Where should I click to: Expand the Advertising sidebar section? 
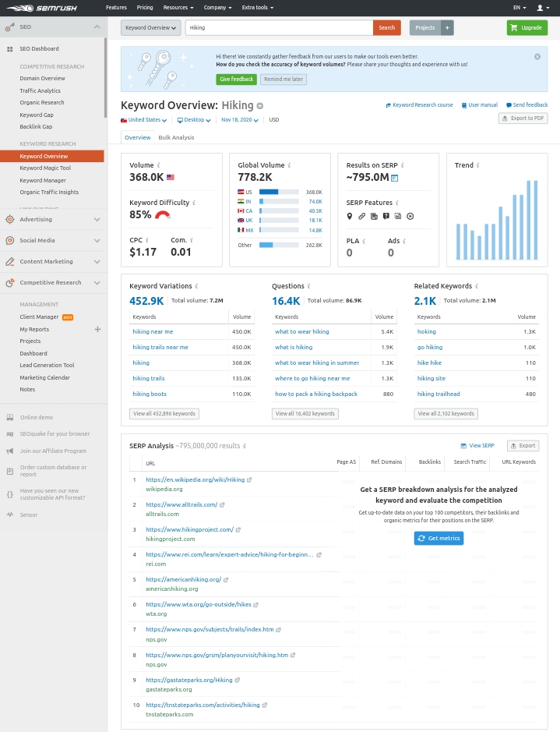point(97,219)
